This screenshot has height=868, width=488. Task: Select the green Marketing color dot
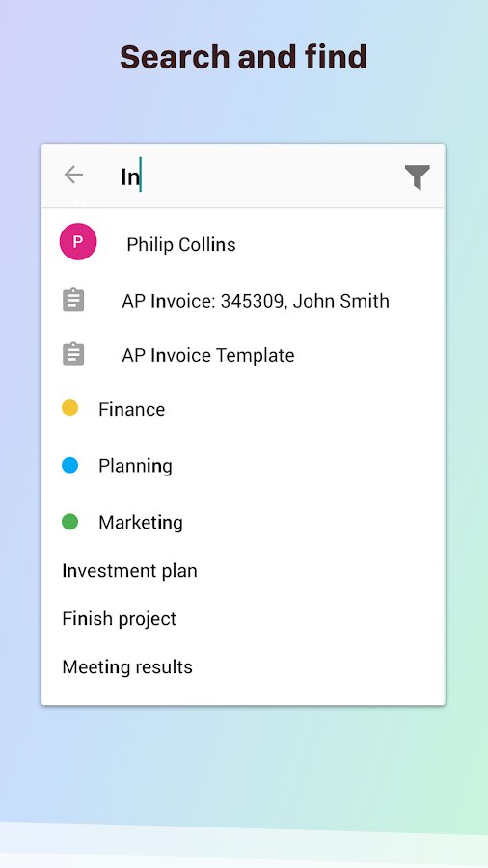point(69,522)
